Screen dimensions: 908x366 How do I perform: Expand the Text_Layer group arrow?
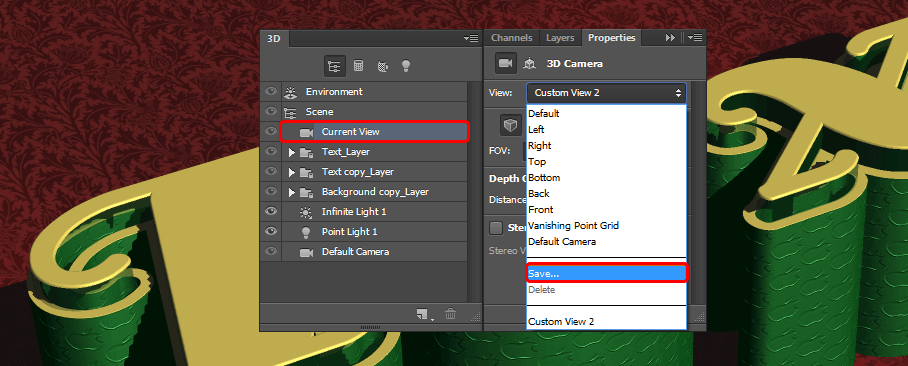tap(292, 152)
